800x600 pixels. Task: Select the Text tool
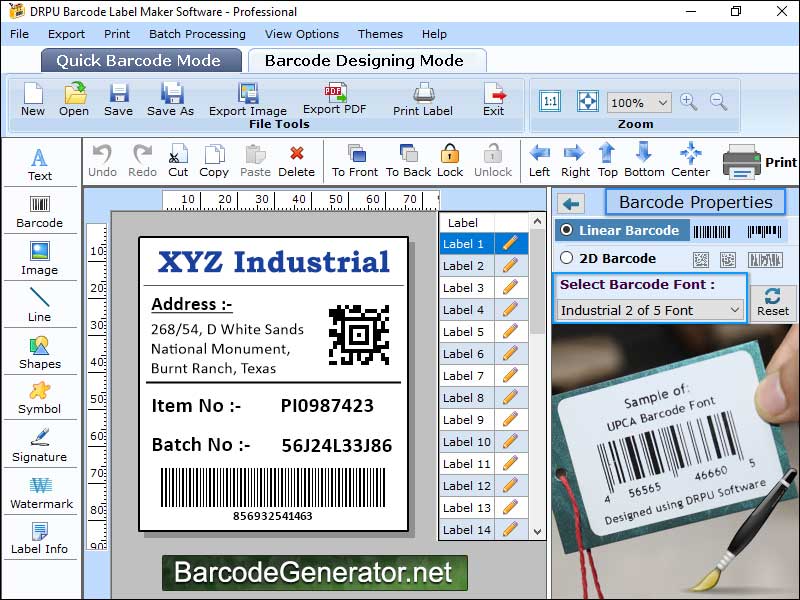click(x=39, y=165)
